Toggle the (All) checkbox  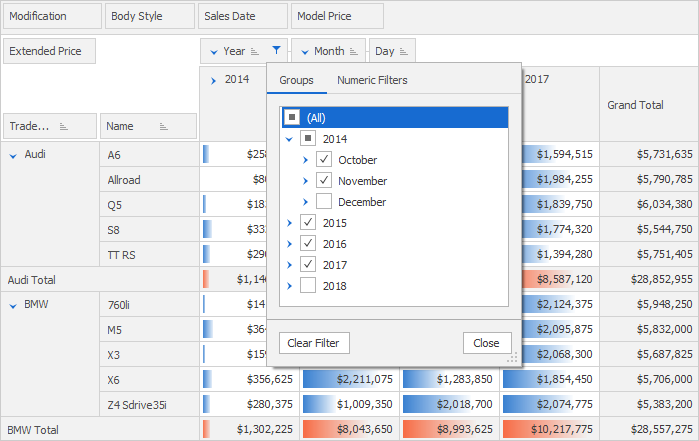(x=292, y=118)
